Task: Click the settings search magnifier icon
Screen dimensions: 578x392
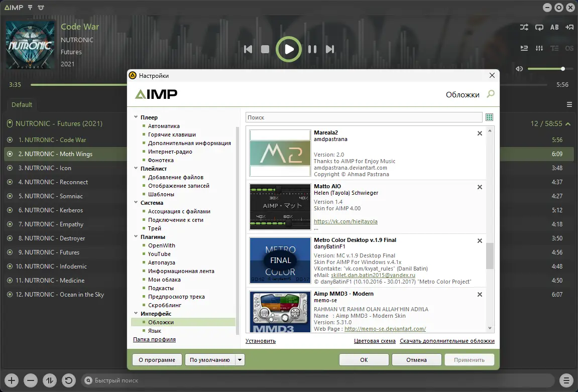Action: click(490, 94)
